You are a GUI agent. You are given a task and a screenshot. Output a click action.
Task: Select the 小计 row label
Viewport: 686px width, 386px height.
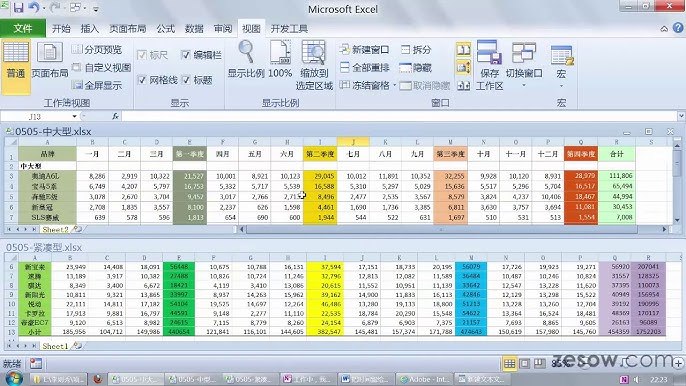point(35,332)
